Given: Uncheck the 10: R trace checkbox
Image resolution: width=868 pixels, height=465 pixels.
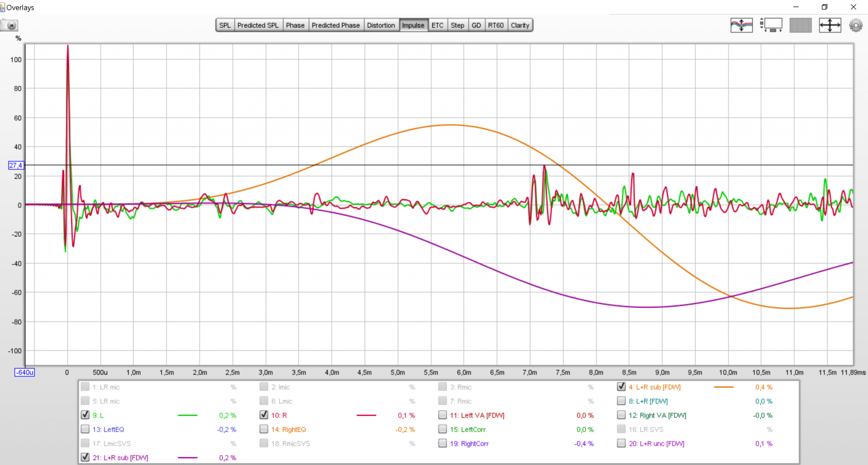Looking at the screenshot, I should tap(264, 415).
